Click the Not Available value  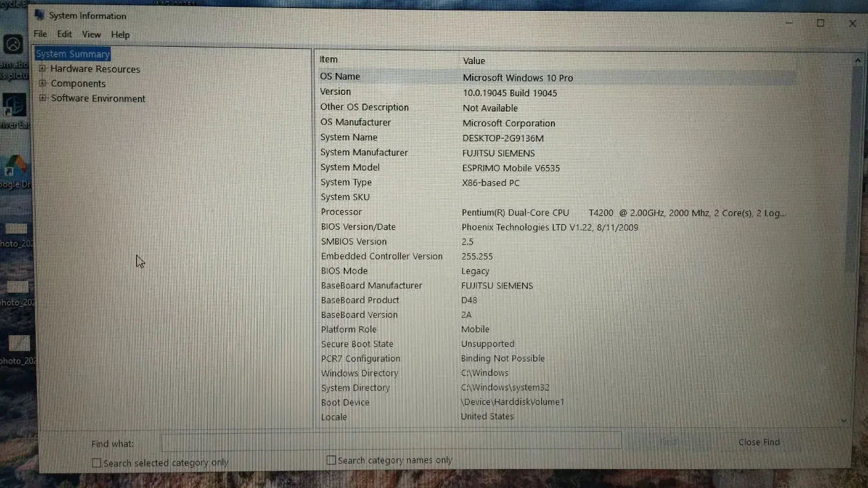coord(490,108)
